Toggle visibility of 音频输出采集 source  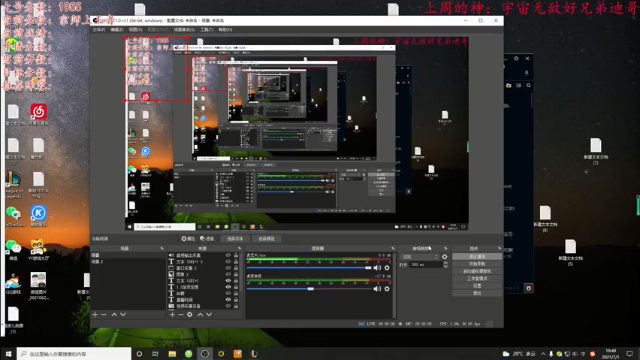click(x=228, y=255)
